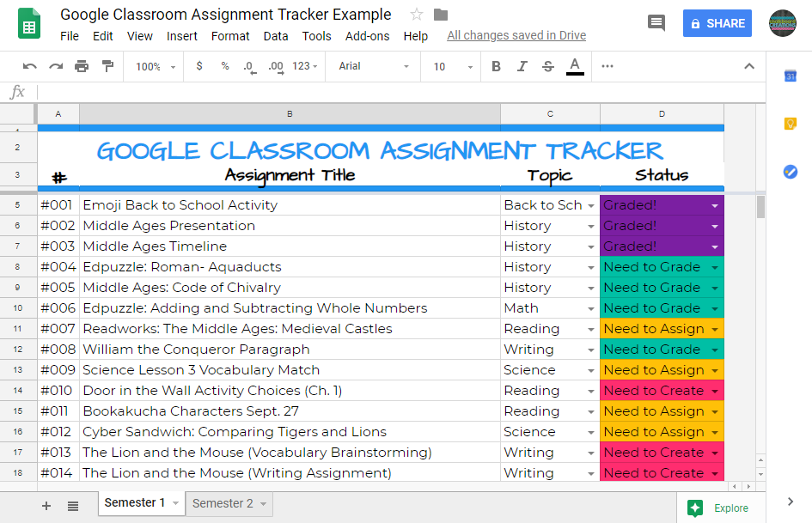
Task: Select column B header
Action: click(x=290, y=114)
